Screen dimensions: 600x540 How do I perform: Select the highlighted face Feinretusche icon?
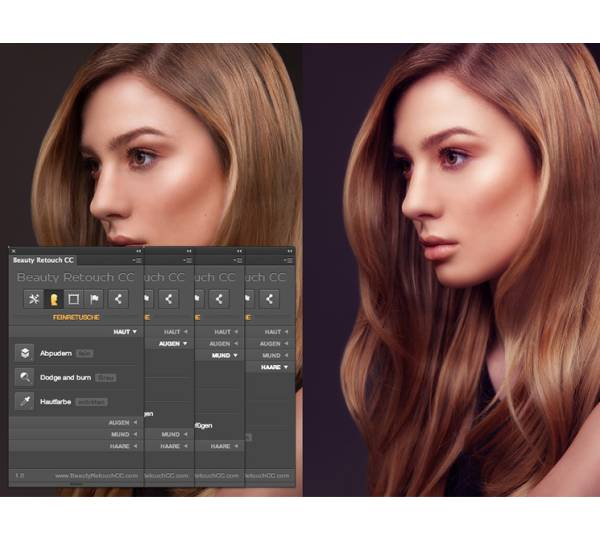click(x=54, y=299)
